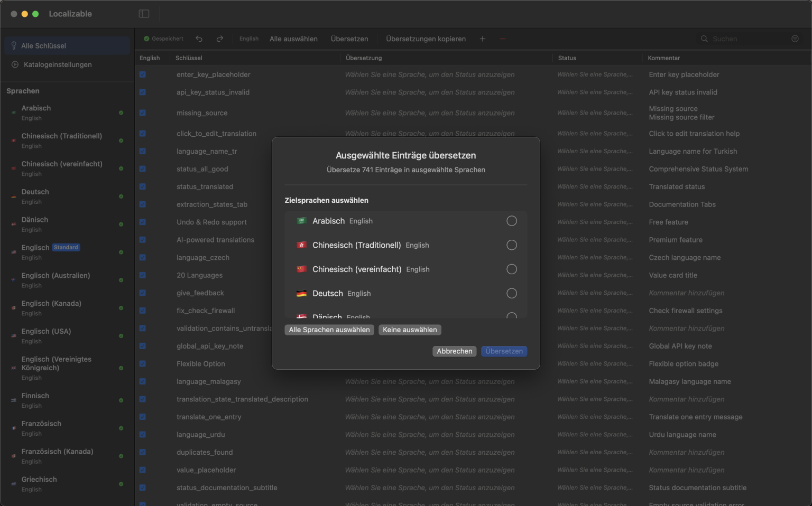Viewport: 812px width, 506px height.
Task: Click the minus remove-entry icon
Action: pyautogui.click(x=503, y=39)
